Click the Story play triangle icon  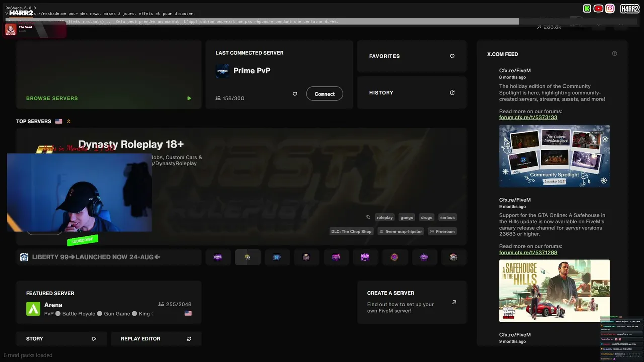click(x=94, y=339)
